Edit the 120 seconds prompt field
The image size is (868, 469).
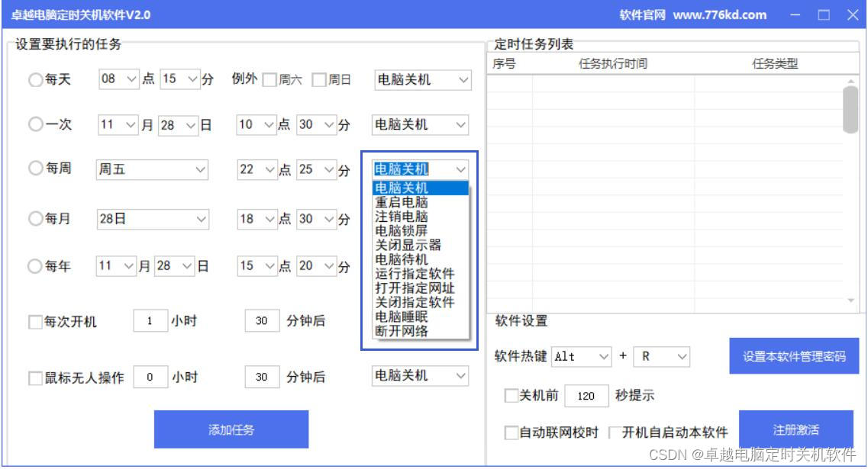point(586,396)
